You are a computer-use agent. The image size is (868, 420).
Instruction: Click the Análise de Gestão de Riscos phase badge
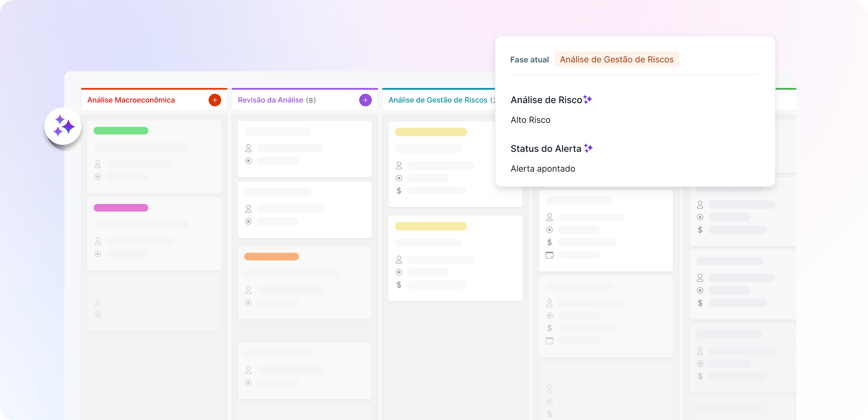pyautogui.click(x=616, y=59)
